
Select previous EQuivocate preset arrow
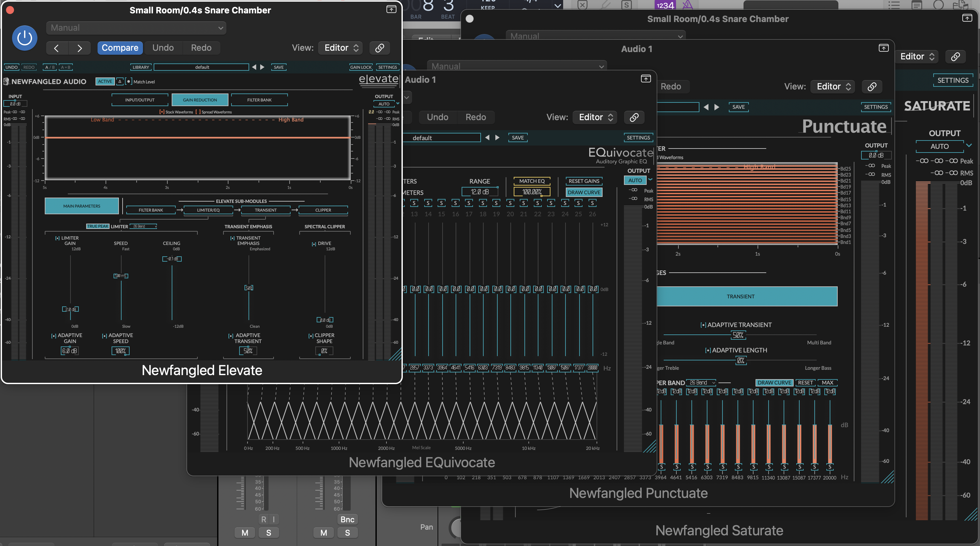(487, 138)
